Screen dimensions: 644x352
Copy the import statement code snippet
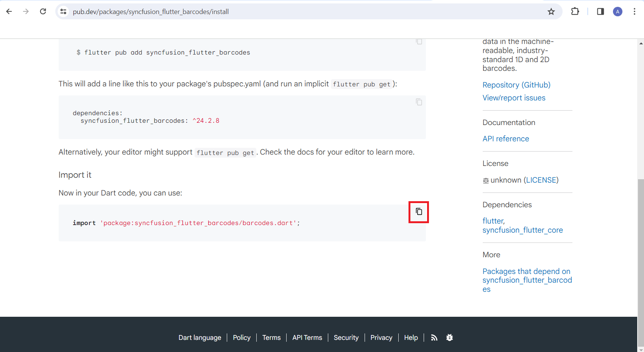[x=419, y=212]
